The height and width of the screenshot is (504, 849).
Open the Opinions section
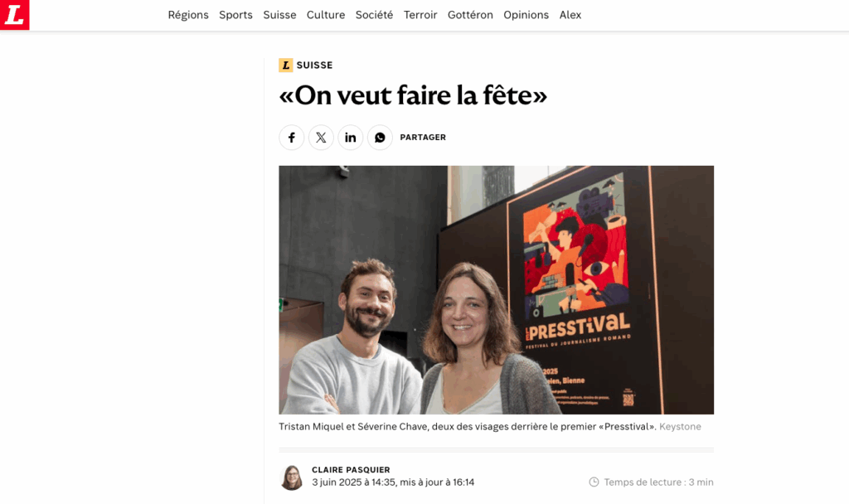point(526,15)
